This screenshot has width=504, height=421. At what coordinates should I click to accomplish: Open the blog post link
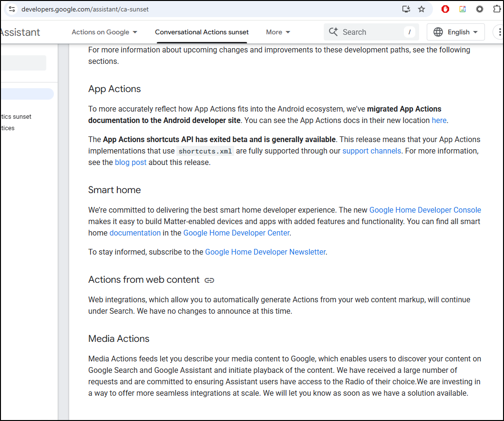pyautogui.click(x=131, y=162)
